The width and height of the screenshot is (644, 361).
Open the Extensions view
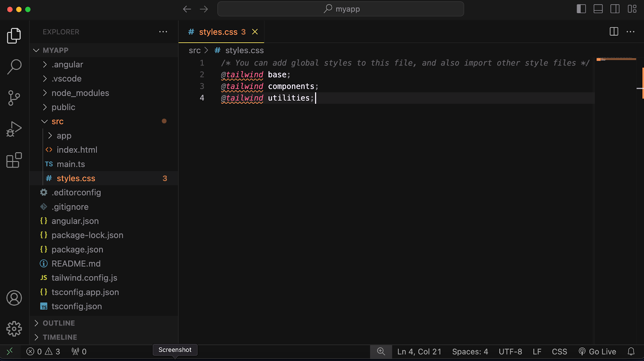[x=14, y=160]
